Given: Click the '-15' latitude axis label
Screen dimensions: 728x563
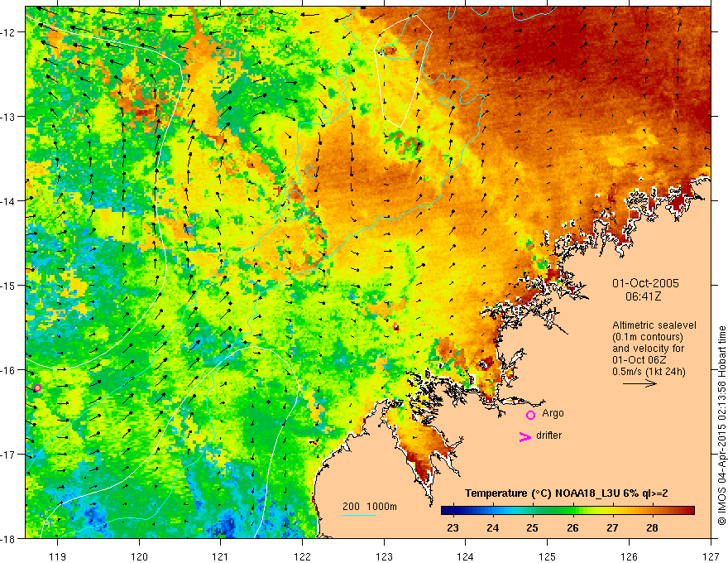Looking at the screenshot, I should [8, 285].
